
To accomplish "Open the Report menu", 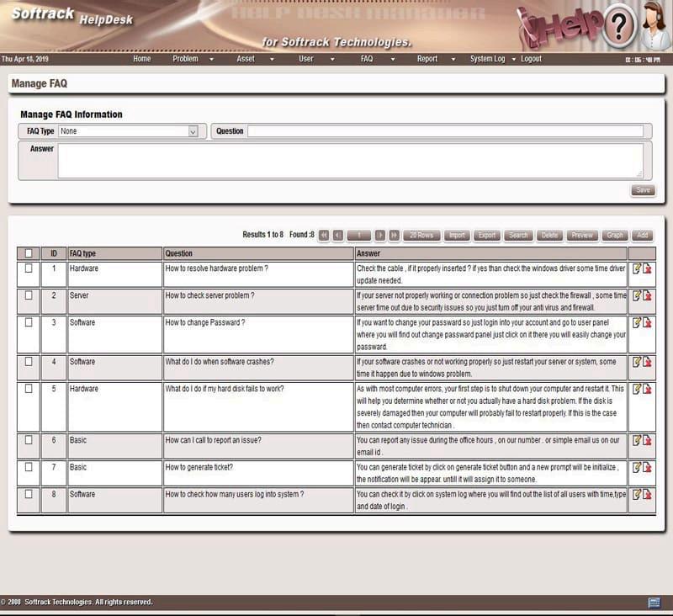I will (427, 59).
